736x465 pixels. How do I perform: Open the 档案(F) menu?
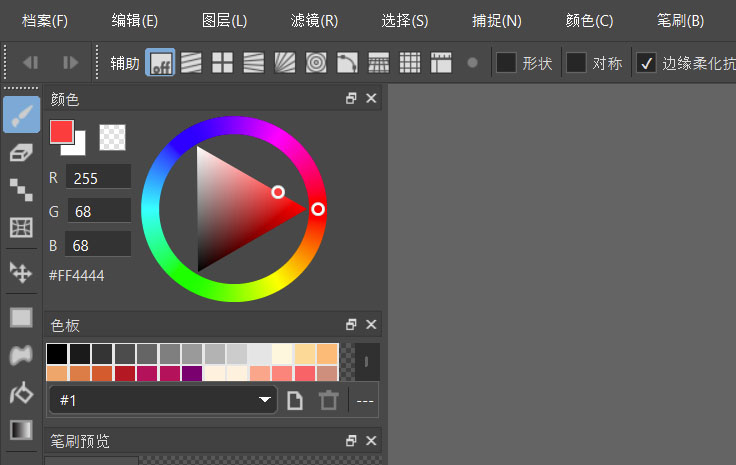click(x=45, y=21)
